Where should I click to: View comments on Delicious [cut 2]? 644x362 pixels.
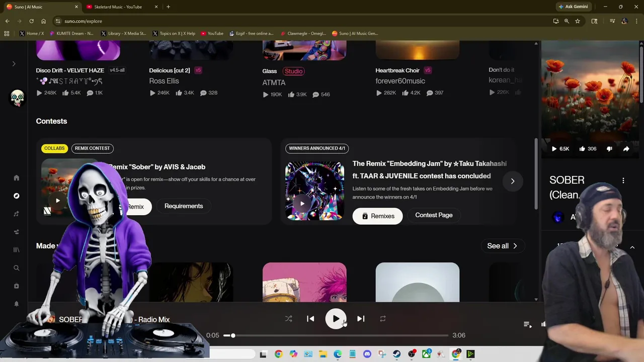(203, 93)
